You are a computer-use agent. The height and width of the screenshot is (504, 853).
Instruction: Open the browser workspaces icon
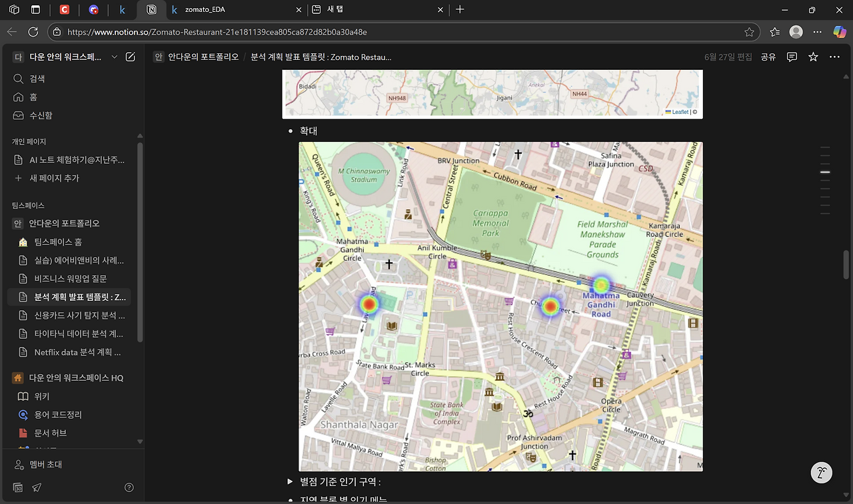[x=15, y=10]
